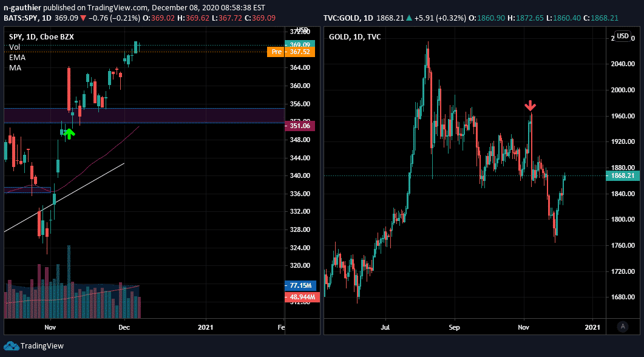644x357 pixels.
Task: Click the 1680.00 tick on gold price axis
Action: 623,297
